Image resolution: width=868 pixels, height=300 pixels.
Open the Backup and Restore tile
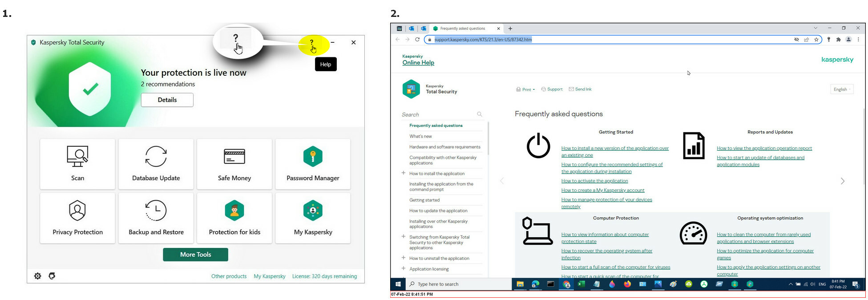(156, 218)
